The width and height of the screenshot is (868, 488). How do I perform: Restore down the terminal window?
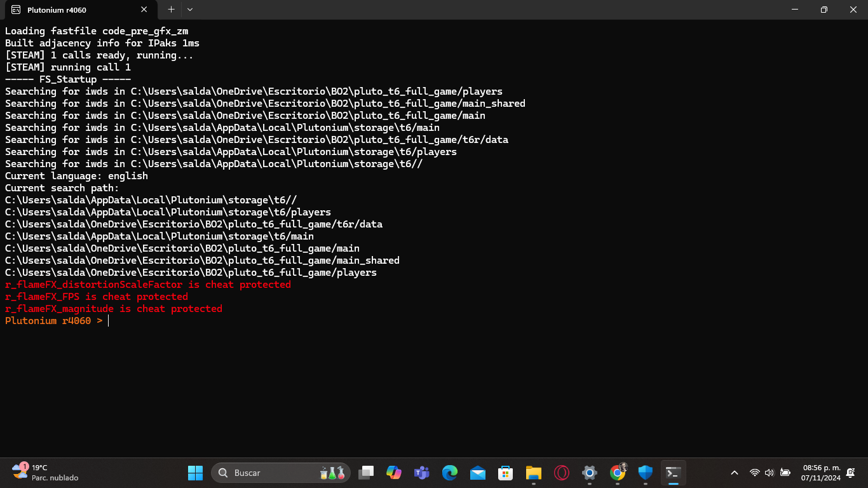[x=824, y=10]
